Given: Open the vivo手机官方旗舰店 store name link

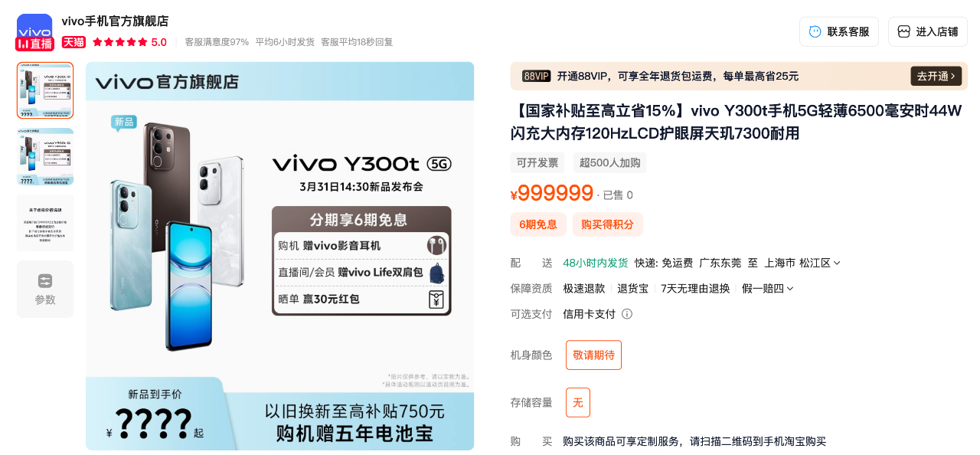Looking at the screenshot, I should [x=115, y=21].
